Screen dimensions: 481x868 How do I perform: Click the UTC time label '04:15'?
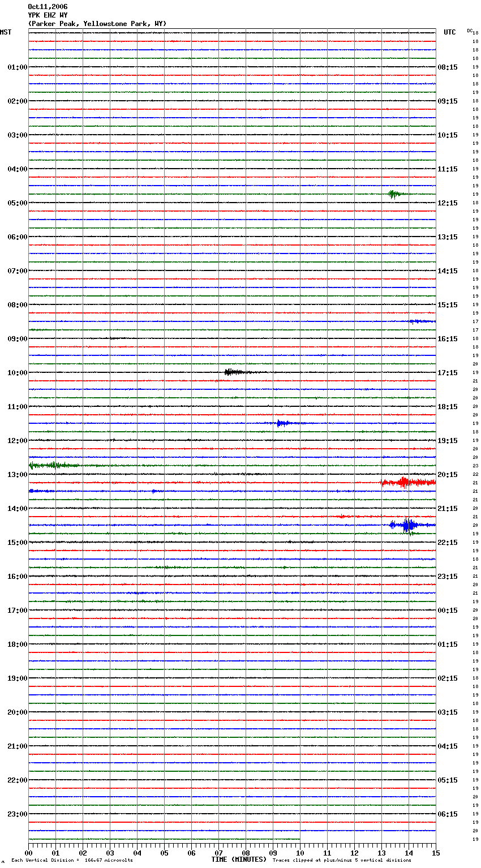(448, 746)
